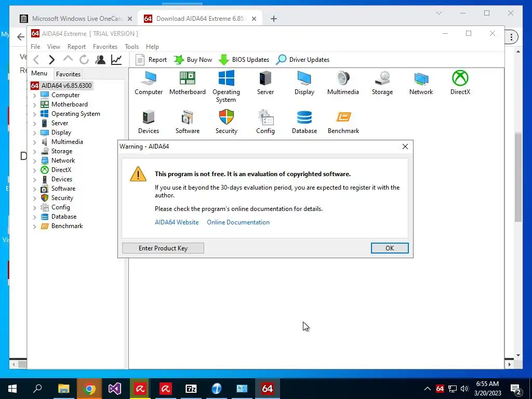The height and width of the screenshot is (399, 532).
Task: Click the toolbar Back arrow
Action: (x=36, y=60)
